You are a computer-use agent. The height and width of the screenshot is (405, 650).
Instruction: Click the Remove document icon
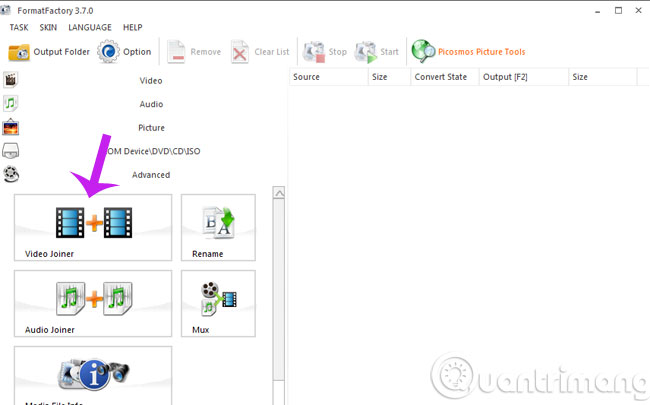pyautogui.click(x=176, y=52)
